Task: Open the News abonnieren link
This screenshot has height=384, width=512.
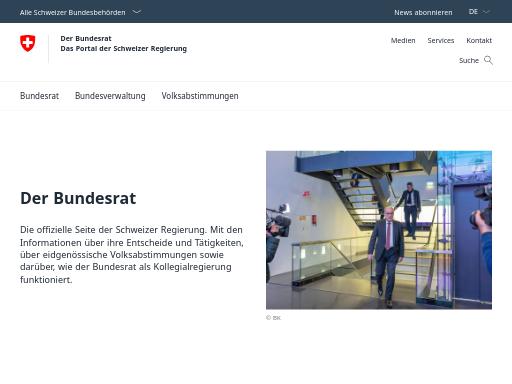Action: click(x=423, y=12)
